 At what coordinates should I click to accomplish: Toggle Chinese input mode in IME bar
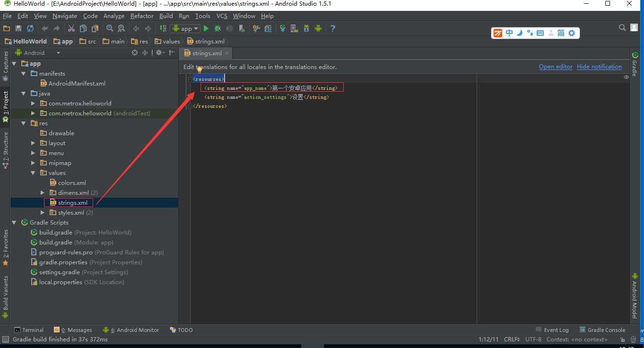[509, 33]
